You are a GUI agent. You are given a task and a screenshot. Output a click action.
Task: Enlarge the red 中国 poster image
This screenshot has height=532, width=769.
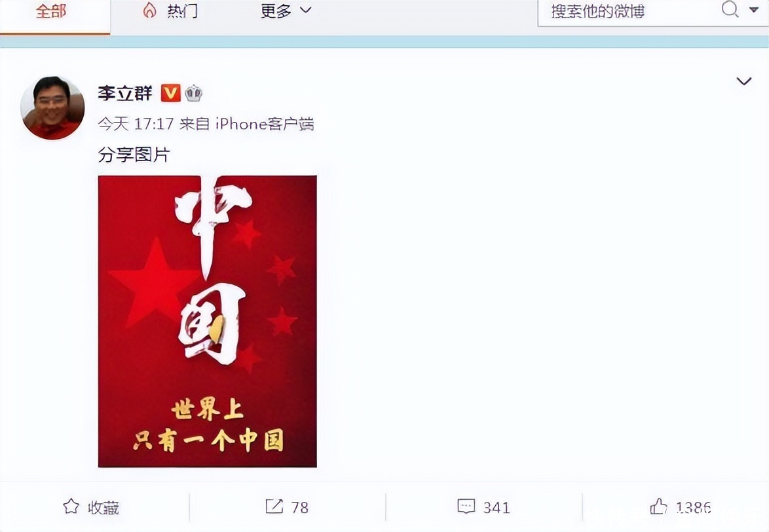coord(208,321)
